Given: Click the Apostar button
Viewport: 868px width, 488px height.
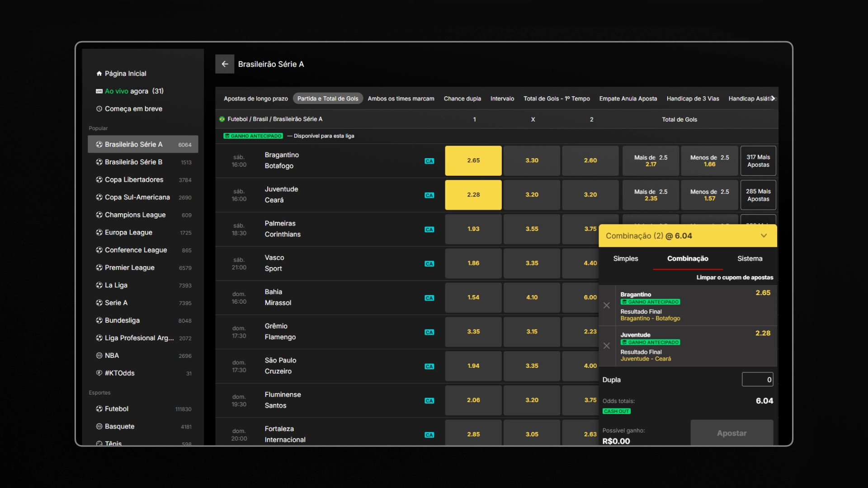Looking at the screenshot, I should 731,433.
